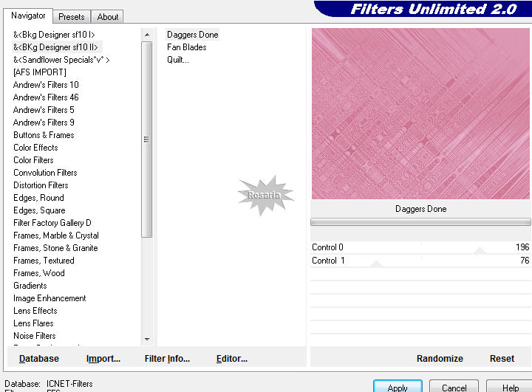Image resolution: width=532 pixels, height=392 pixels.
Task: Select Frames, Stone & Granite category
Action: point(55,248)
